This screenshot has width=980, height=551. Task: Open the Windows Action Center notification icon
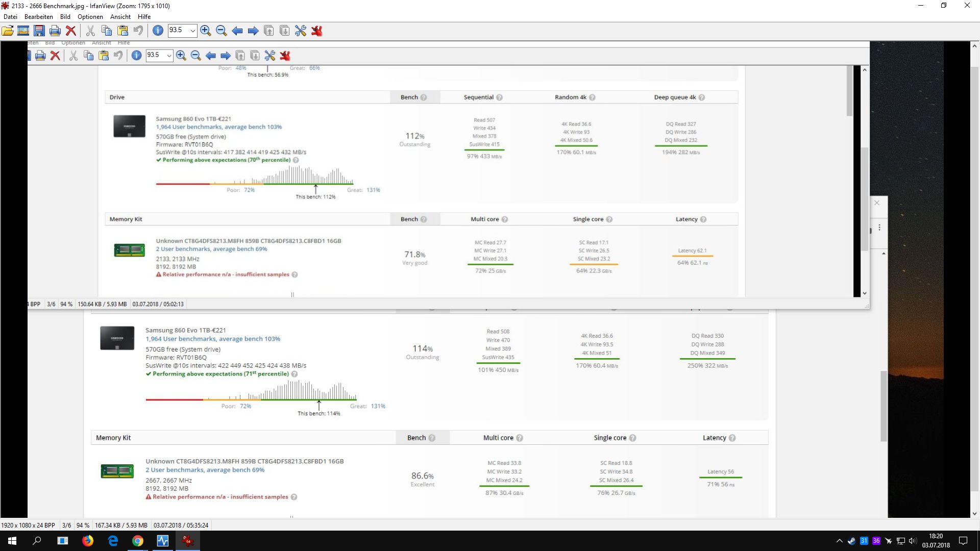[x=963, y=541]
